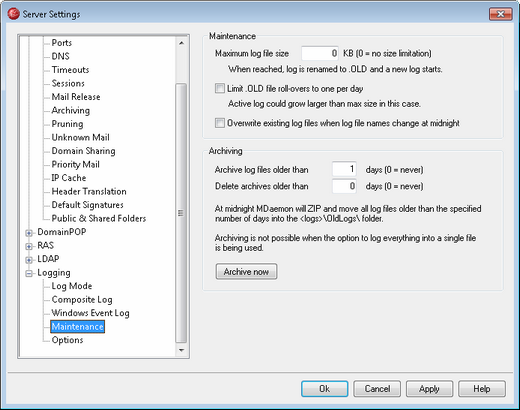Enable Limit .OLD file roll-overs to one per day
520x410 pixels.
click(x=220, y=88)
